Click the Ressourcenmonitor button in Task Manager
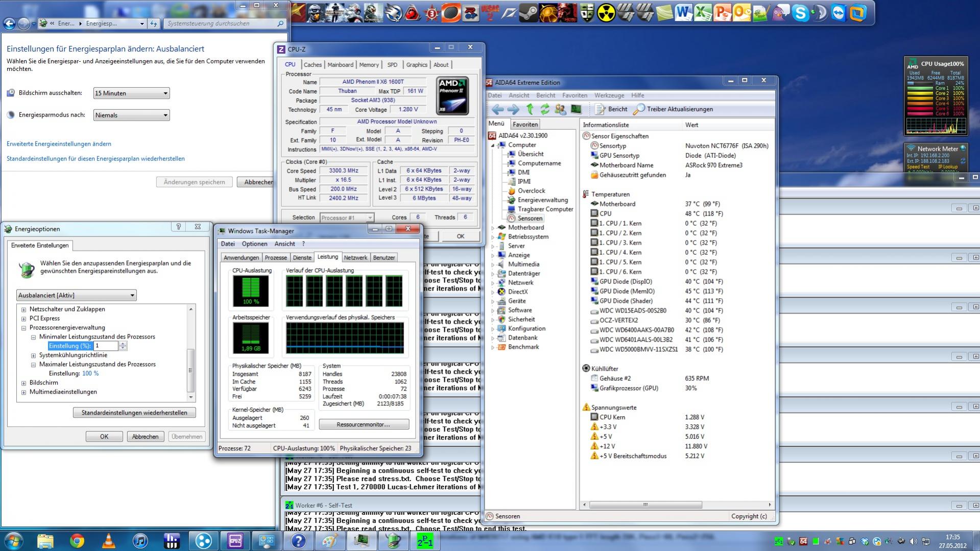980x551 pixels. 364,424
